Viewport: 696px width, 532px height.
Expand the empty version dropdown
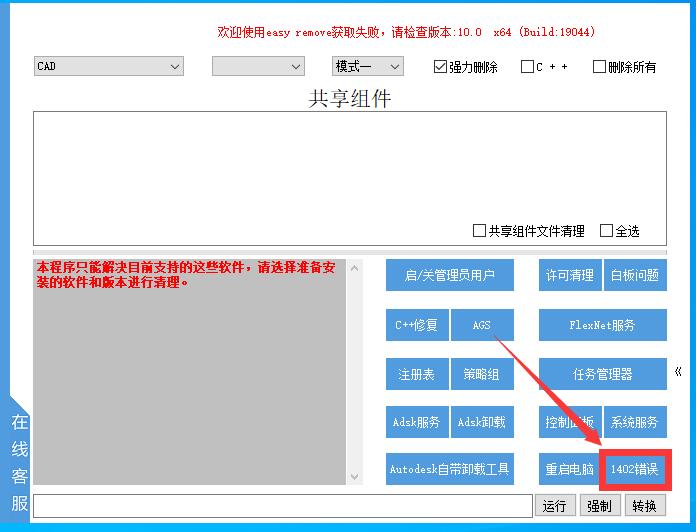click(257, 66)
